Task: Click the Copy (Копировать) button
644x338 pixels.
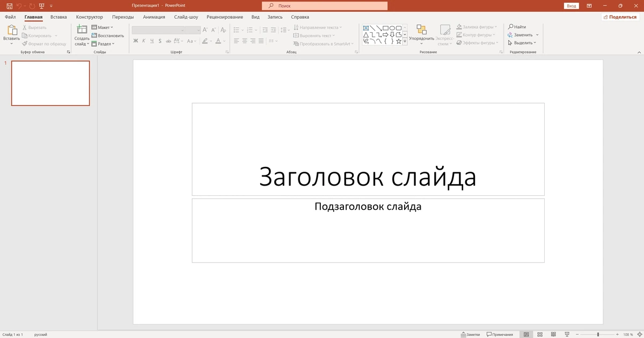Action: 37,35
